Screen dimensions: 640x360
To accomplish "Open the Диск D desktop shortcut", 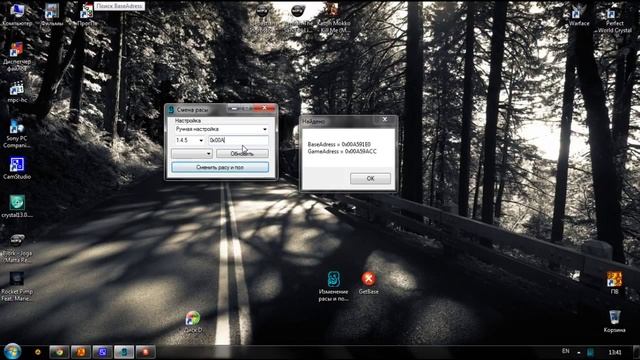I will tap(193, 322).
